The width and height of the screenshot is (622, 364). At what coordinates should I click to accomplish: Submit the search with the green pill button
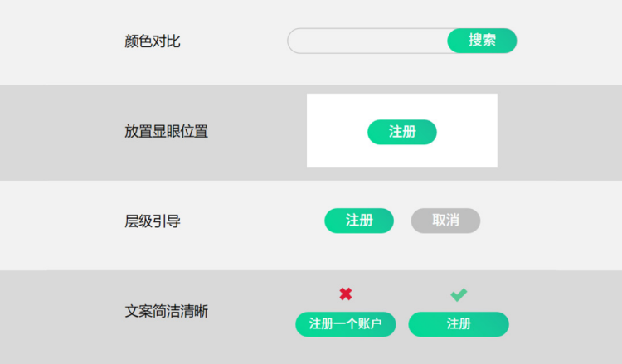[x=482, y=41]
